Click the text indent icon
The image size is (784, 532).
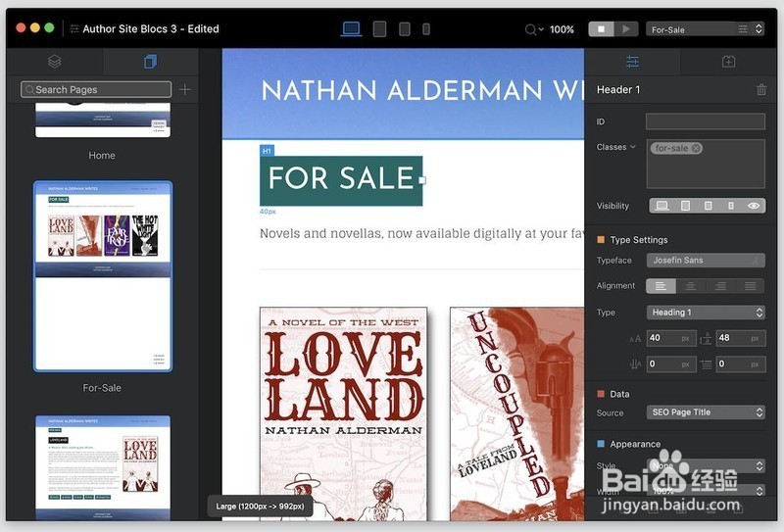coord(706,364)
